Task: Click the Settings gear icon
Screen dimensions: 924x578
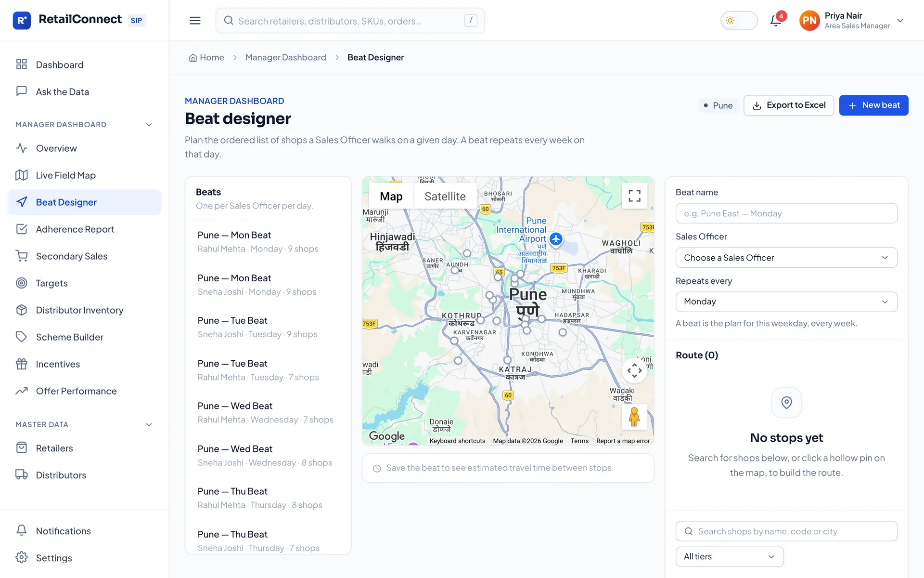Action: (22, 558)
